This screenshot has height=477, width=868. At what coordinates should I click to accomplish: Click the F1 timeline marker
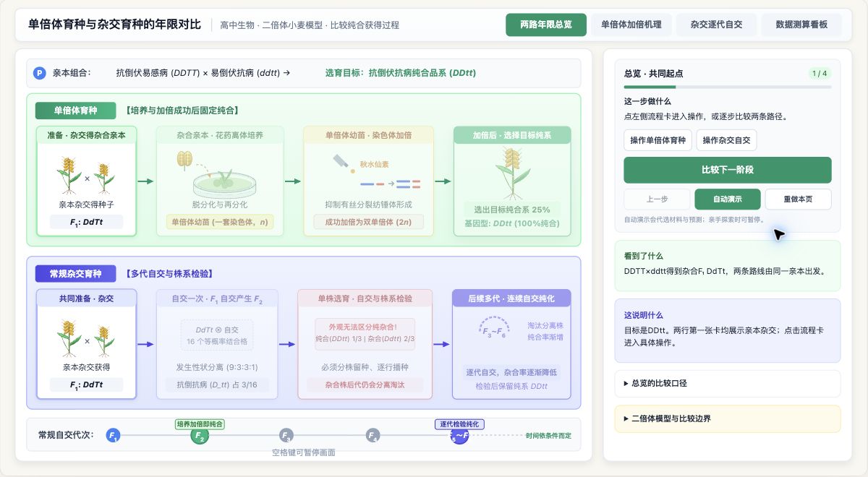(x=113, y=436)
